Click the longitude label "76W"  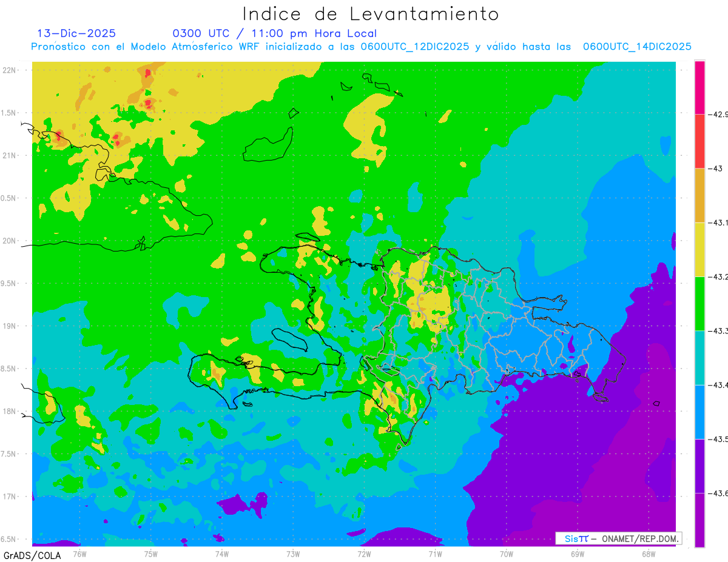point(79,554)
